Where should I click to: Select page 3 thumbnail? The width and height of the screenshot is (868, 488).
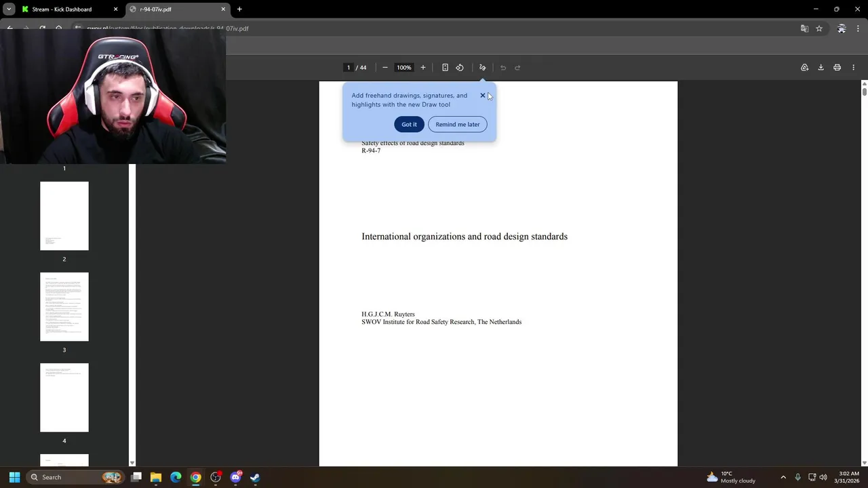[64, 306]
